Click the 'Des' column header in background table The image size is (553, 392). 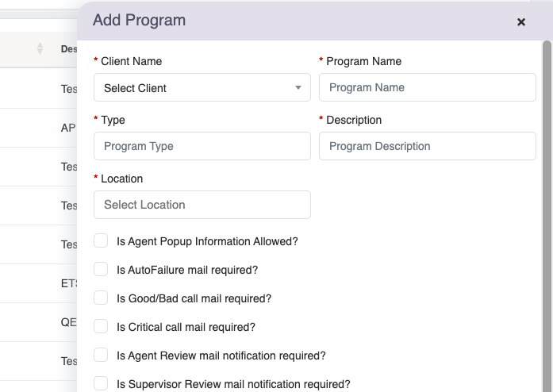[67, 49]
